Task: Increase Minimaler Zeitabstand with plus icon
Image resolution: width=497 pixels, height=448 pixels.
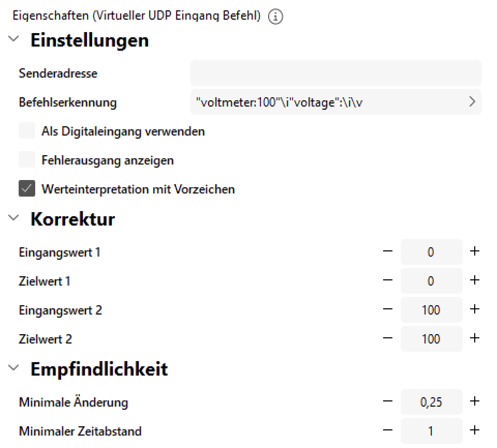Action: click(x=475, y=430)
